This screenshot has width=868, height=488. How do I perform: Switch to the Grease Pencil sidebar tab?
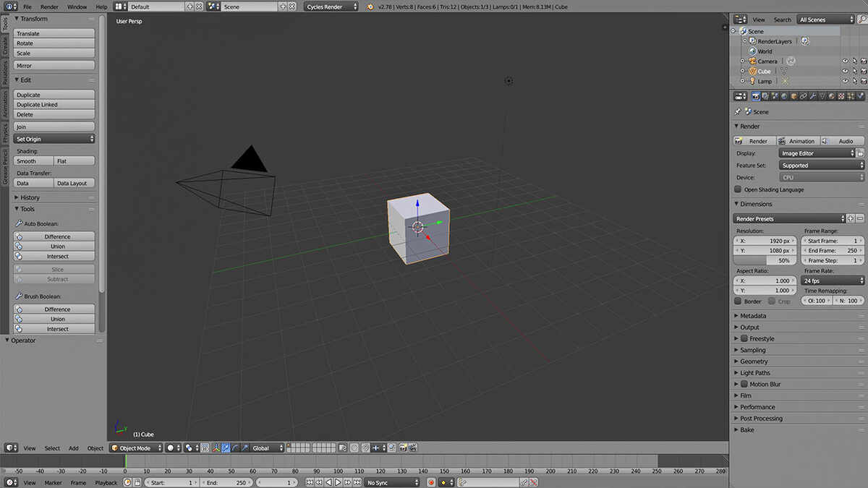pos(4,168)
